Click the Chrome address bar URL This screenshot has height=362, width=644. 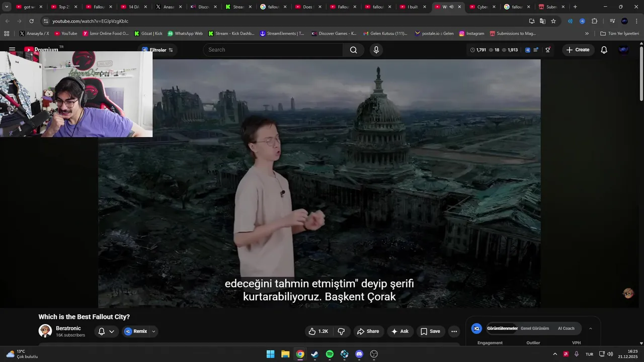pos(91,21)
